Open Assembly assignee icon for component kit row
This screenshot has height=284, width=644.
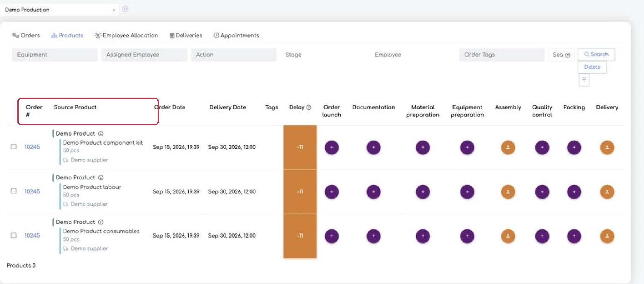click(x=508, y=147)
